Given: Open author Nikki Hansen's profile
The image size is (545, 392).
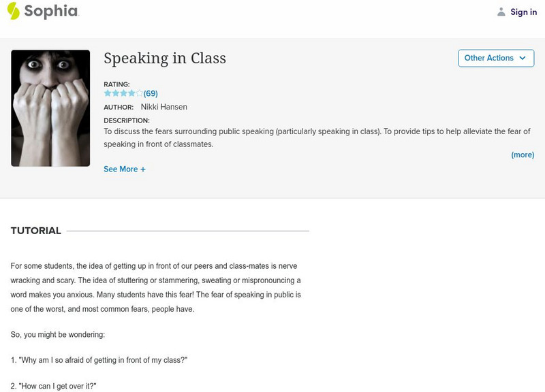Looking at the screenshot, I should 163,107.
